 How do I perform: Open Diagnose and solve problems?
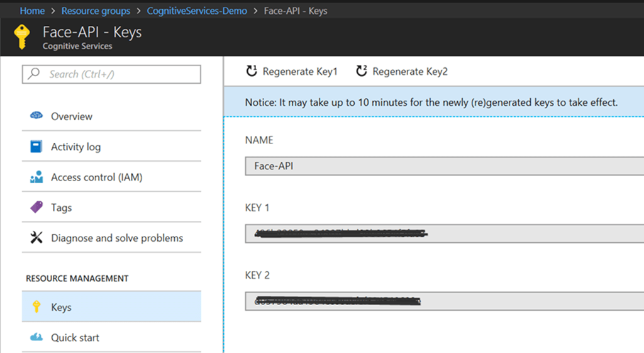(117, 238)
